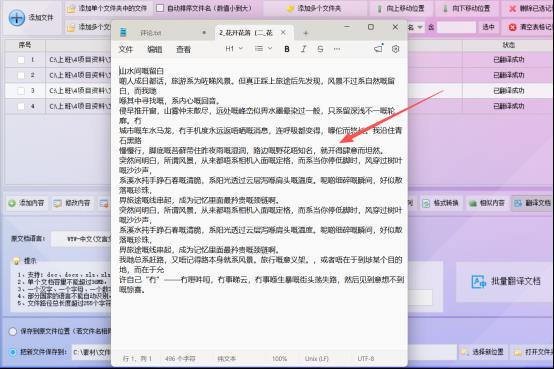554x369 pixels.
Task: Open the 文件 menu in Notepad
Action: (126, 49)
